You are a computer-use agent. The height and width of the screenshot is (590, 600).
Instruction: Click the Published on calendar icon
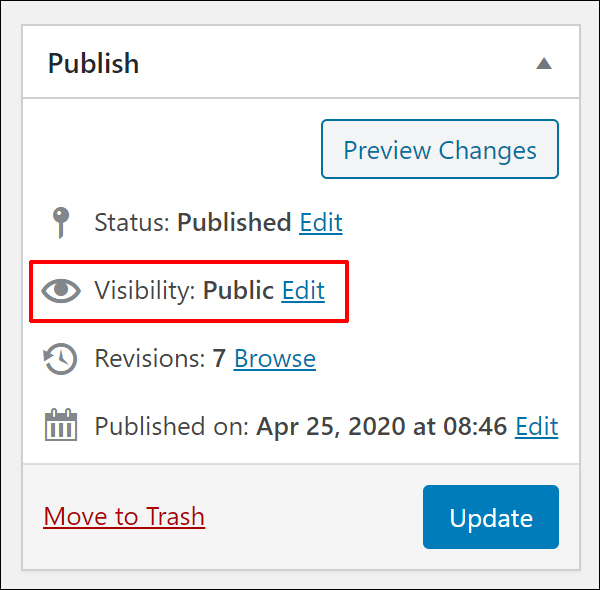[61, 425]
